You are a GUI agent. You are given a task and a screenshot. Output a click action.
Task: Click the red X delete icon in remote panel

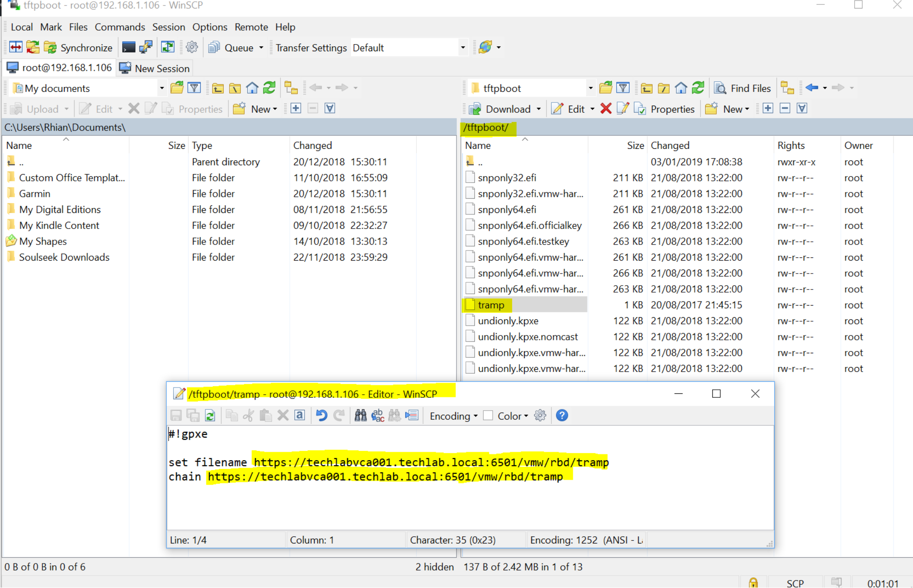(x=605, y=109)
